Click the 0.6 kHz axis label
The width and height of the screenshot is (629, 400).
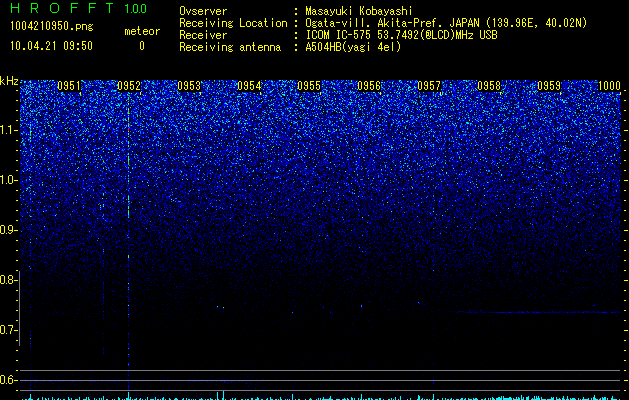[x=8, y=380]
